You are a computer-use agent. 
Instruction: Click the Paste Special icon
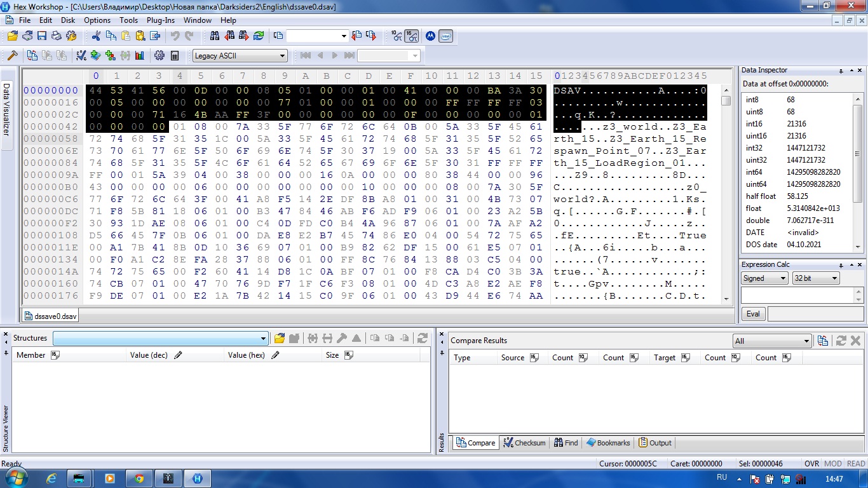tap(140, 36)
